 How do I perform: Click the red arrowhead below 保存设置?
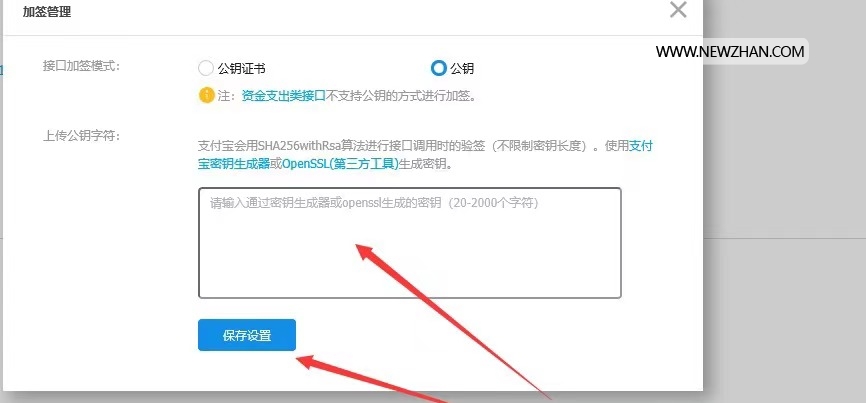coord(310,363)
